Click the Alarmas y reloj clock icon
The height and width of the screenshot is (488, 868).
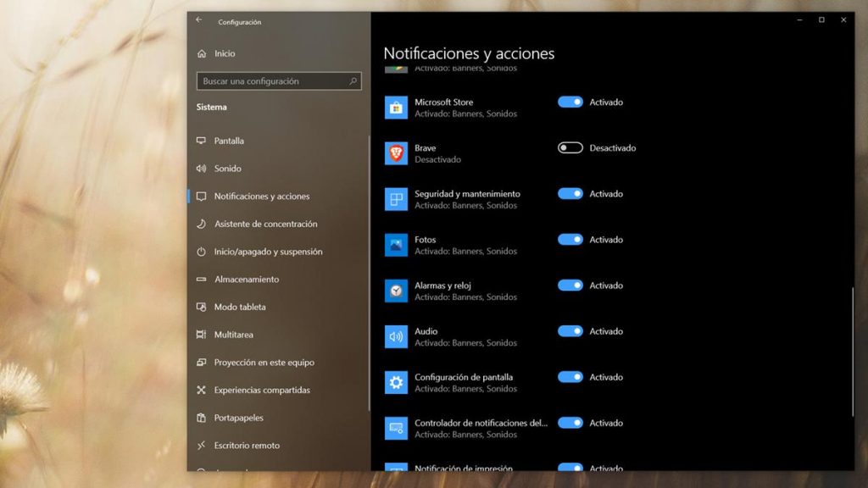[x=396, y=291]
